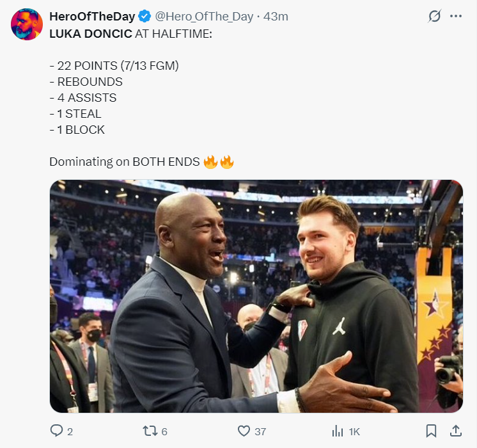Repost this tweet using the retweet icon
The width and height of the screenshot is (477, 448).
click(x=150, y=431)
